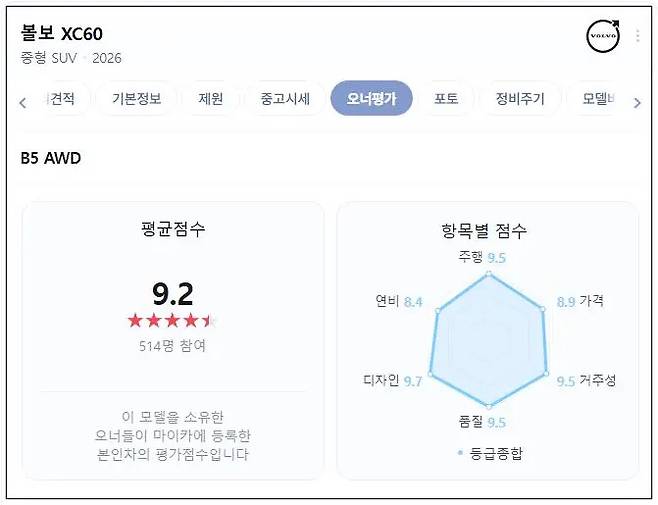Click the Volvo brand logo
This screenshot has width=658, height=505.
(603, 36)
